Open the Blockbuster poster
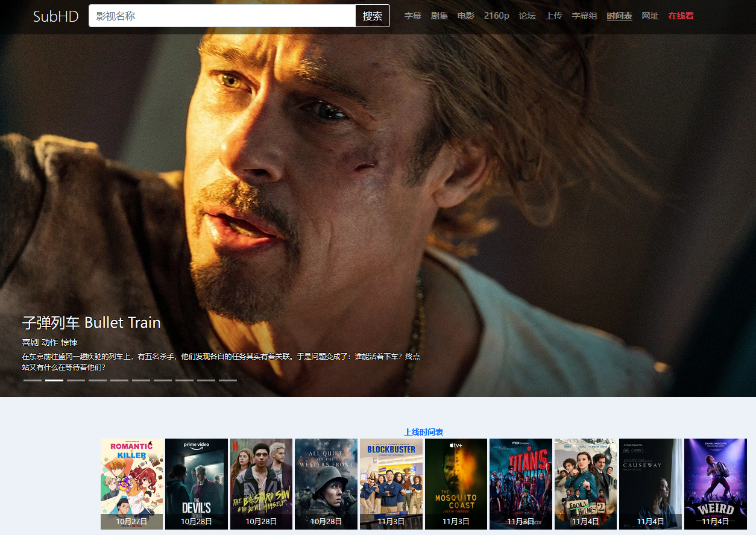756x535 pixels. pyautogui.click(x=391, y=484)
